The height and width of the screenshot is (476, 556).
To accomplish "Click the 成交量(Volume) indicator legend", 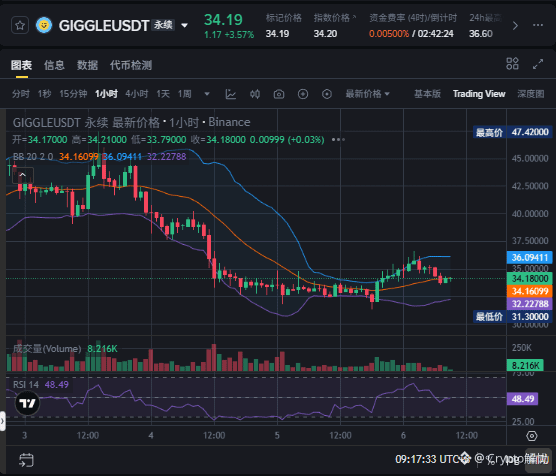I will point(47,349).
